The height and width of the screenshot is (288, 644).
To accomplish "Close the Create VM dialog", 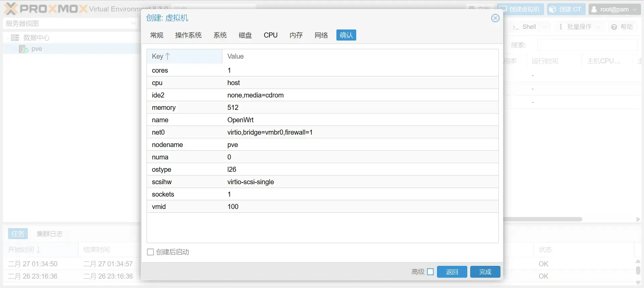I will [495, 18].
